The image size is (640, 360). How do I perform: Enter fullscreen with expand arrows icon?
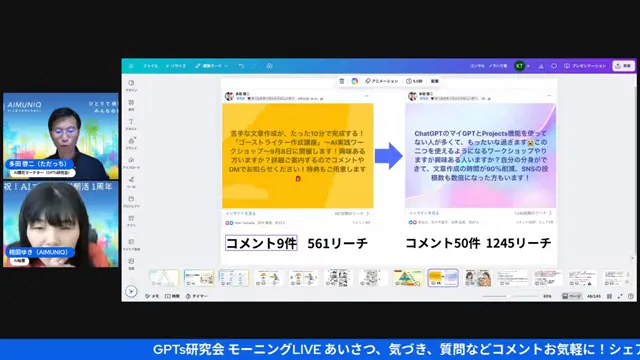(x=620, y=296)
